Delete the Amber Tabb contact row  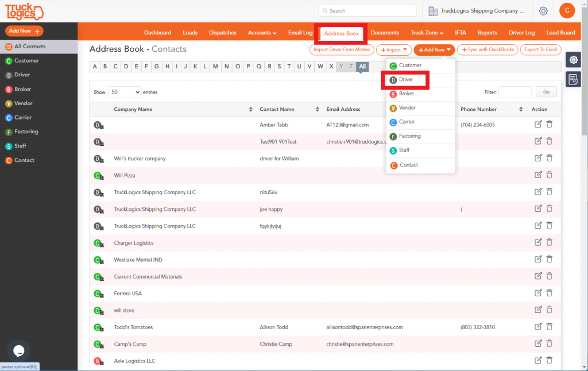(550, 124)
